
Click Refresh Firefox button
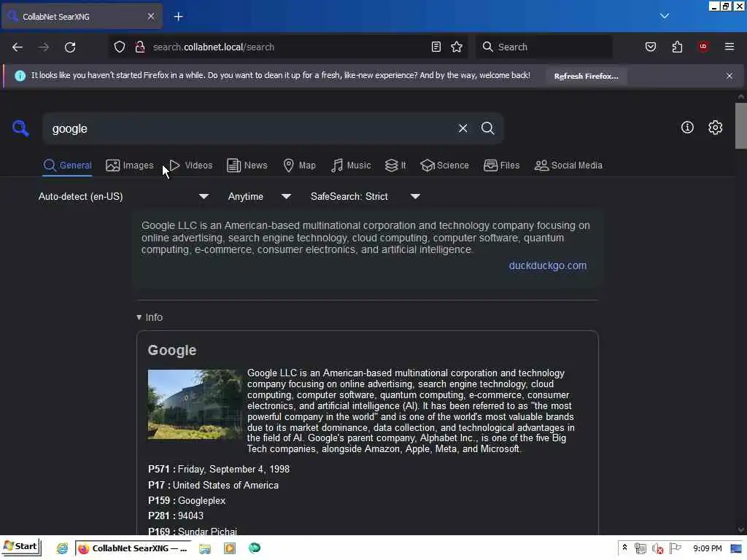(586, 76)
